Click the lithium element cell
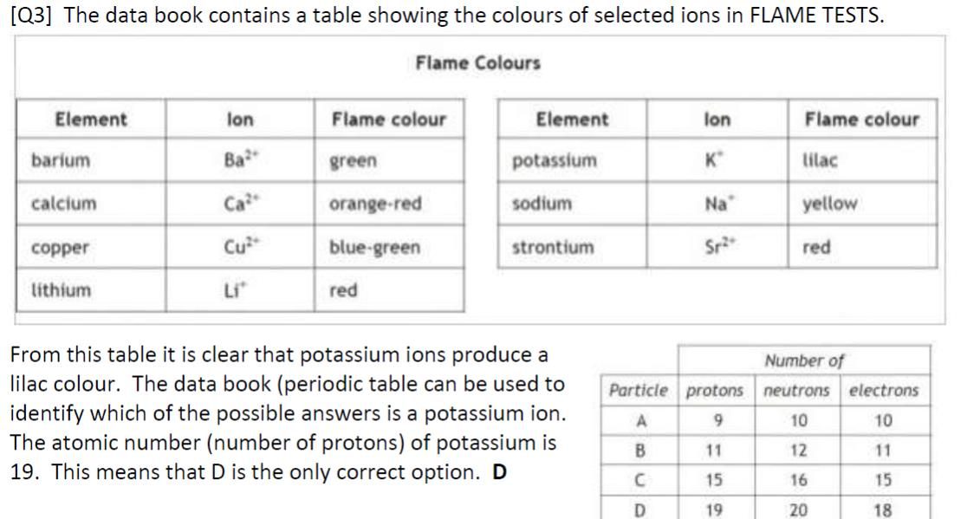 [x=91, y=290]
